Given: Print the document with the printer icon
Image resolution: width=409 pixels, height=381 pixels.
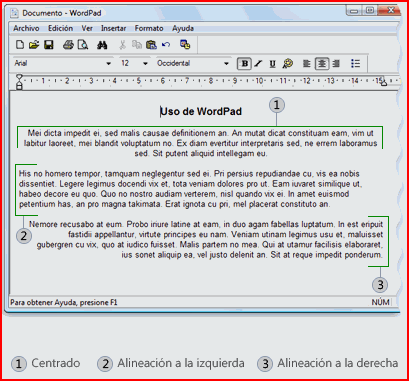Looking at the screenshot, I should [68, 45].
